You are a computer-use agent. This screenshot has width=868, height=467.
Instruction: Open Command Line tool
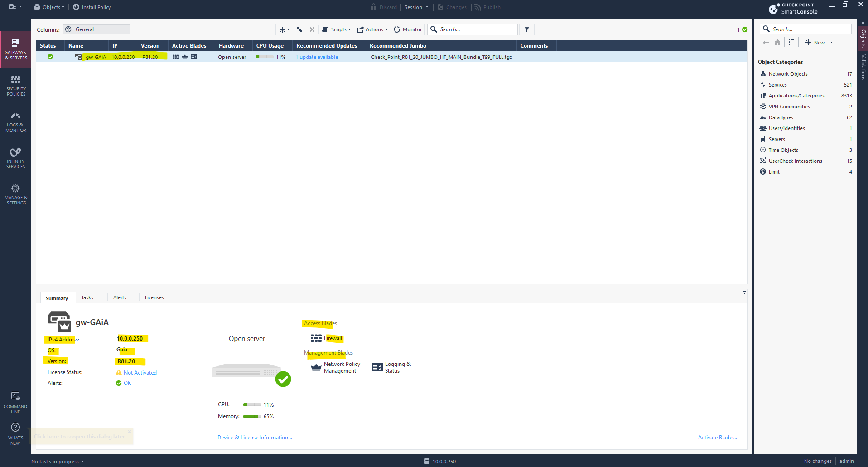pyautogui.click(x=16, y=403)
